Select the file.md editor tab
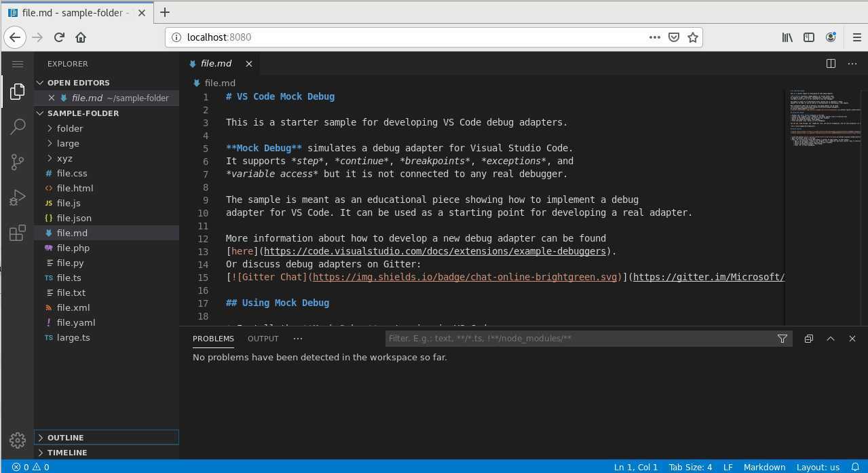 pyautogui.click(x=216, y=63)
